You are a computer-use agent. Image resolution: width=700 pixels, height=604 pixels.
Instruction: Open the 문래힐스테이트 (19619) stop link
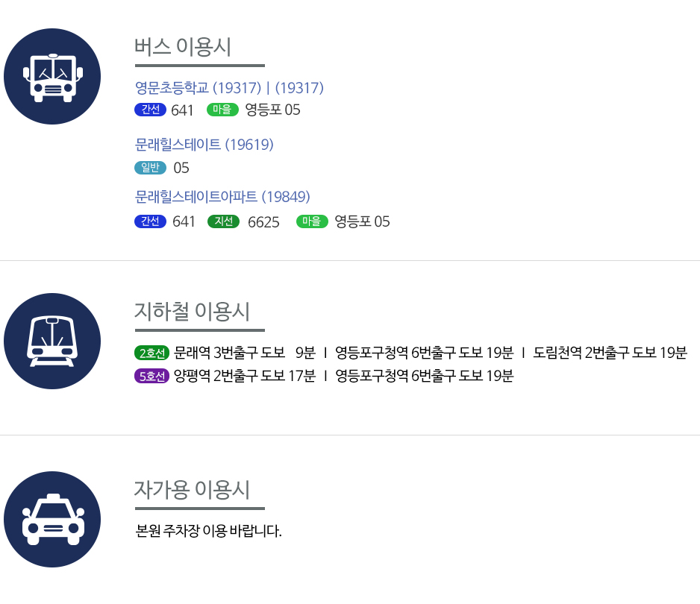(x=204, y=145)
